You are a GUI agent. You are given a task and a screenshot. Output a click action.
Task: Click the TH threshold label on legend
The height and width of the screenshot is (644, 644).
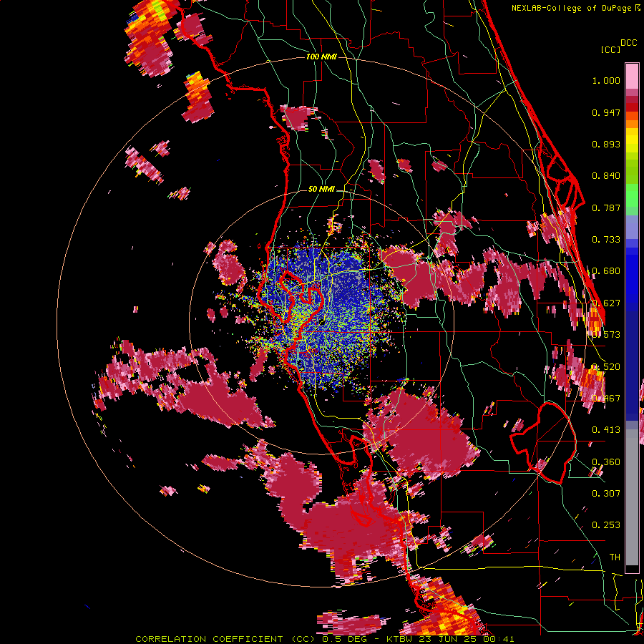click(x=615, y=557)
